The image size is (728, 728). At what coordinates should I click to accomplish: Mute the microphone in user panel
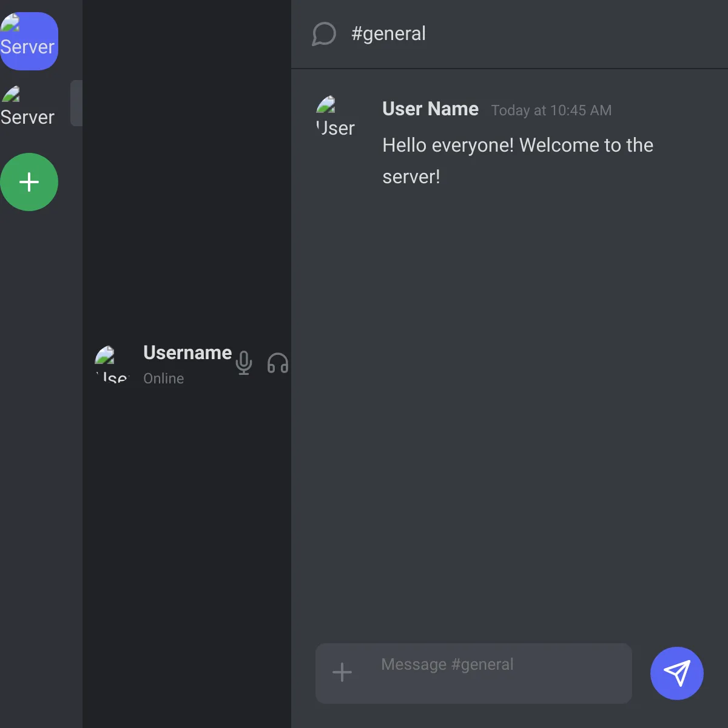coord(244,363)
